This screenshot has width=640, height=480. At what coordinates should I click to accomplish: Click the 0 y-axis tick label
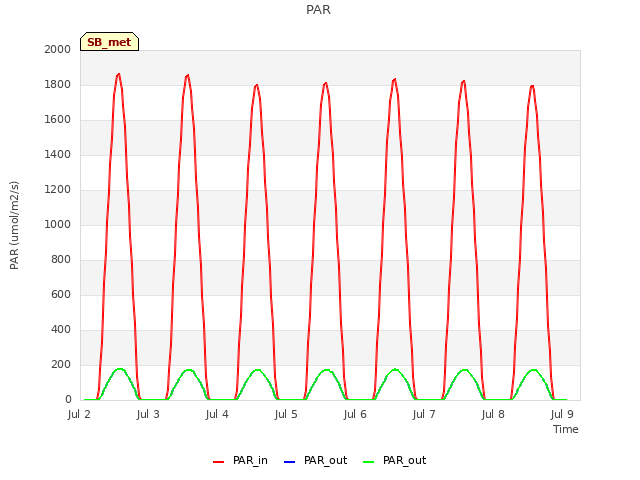68,400
